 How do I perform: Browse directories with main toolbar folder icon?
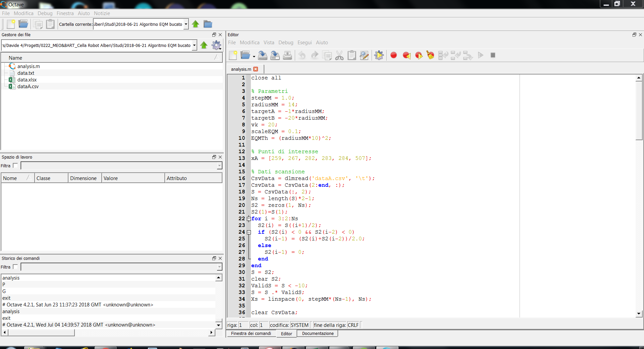tap(208, 24)
